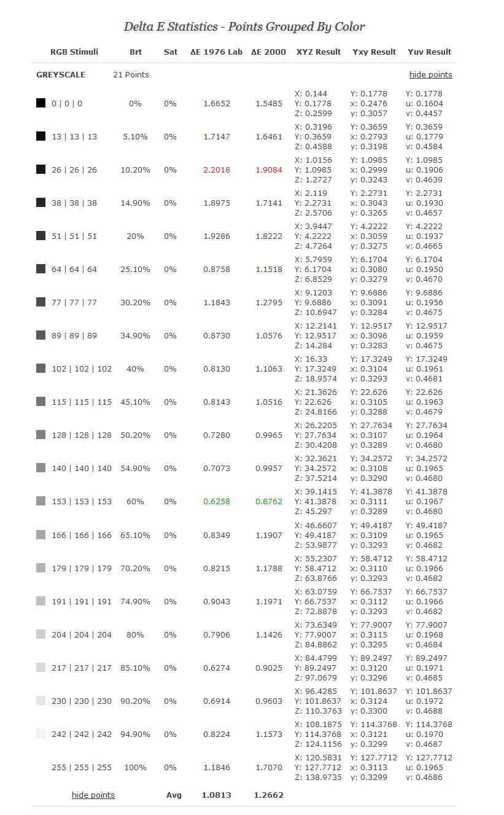Click the red 2.2018 Delta E value

pyautogui.click(x=217, y=170)
